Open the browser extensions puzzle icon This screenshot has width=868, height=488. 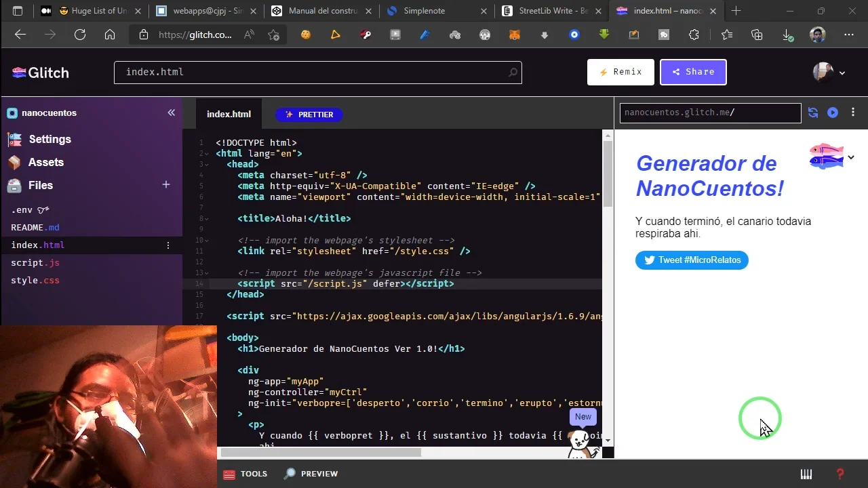point(694,35)
